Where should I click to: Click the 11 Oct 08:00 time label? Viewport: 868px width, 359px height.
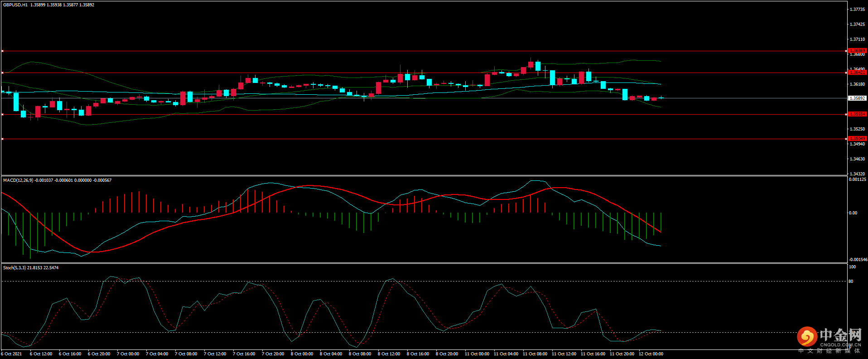pos(535,354)
